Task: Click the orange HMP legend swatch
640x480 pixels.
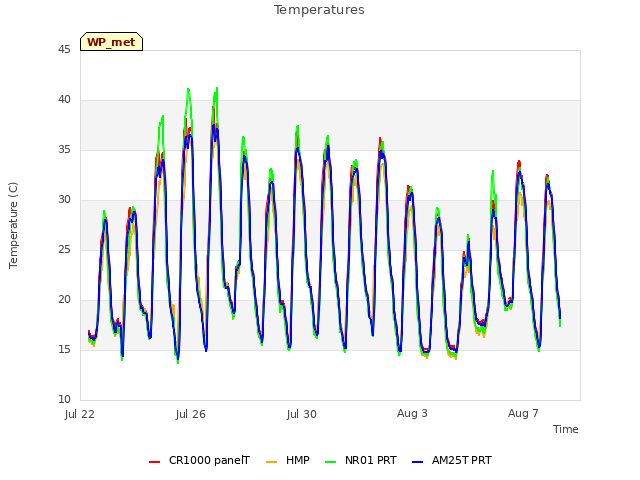Action: click(271, 462)
